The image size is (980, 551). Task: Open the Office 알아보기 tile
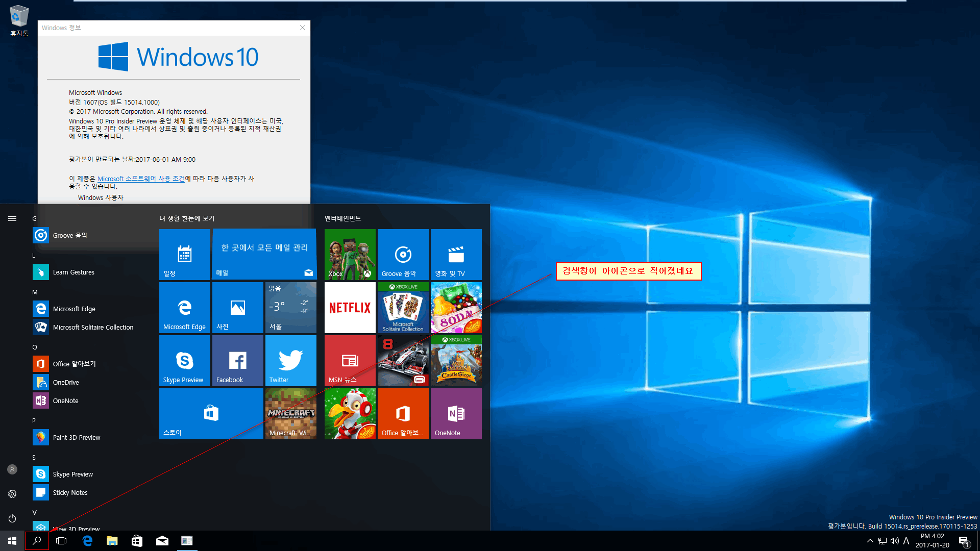403,414
